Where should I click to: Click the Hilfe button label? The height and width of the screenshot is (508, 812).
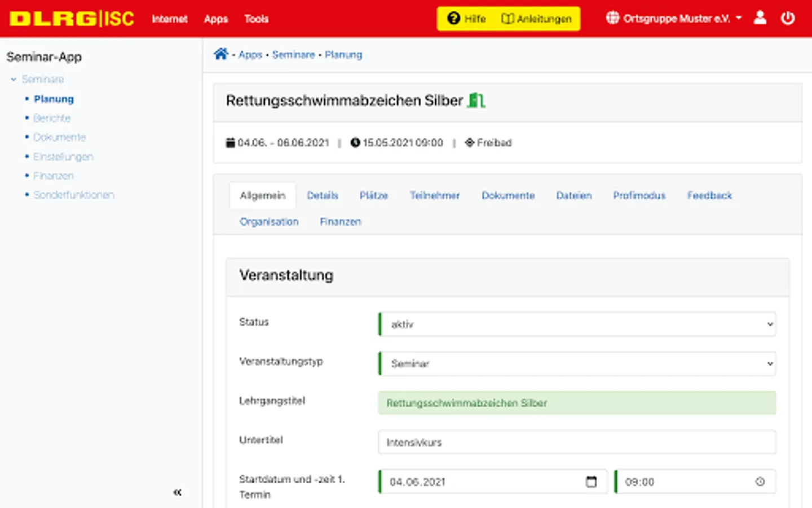tap(475, 19)
